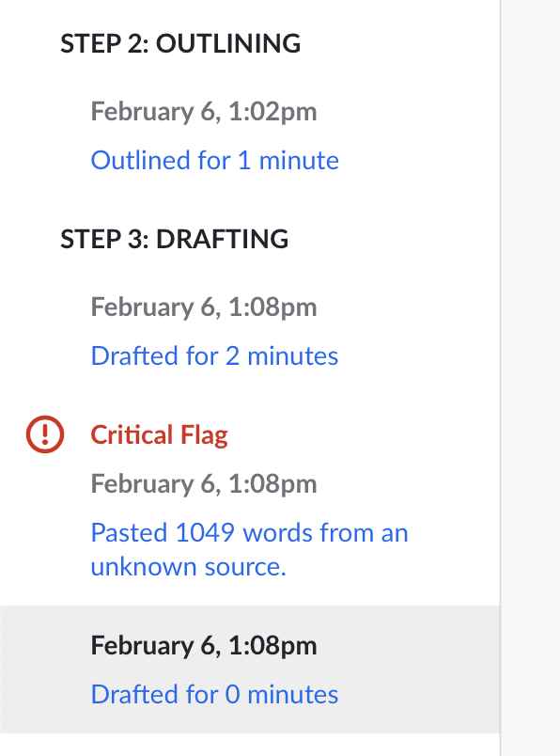
Task: Click '0 minutes' in the last drafting link
Action: tap(282, 694)
